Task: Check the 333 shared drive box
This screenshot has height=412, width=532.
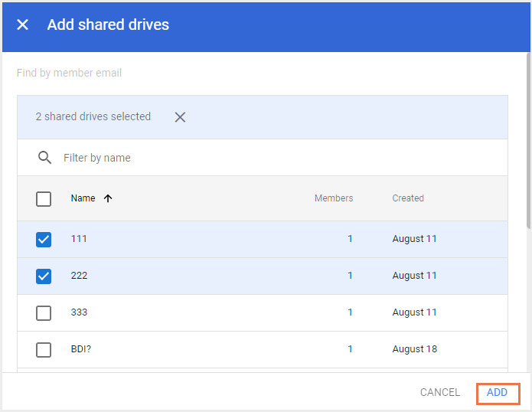Action: pyautogui.click(x=44, y=313)
